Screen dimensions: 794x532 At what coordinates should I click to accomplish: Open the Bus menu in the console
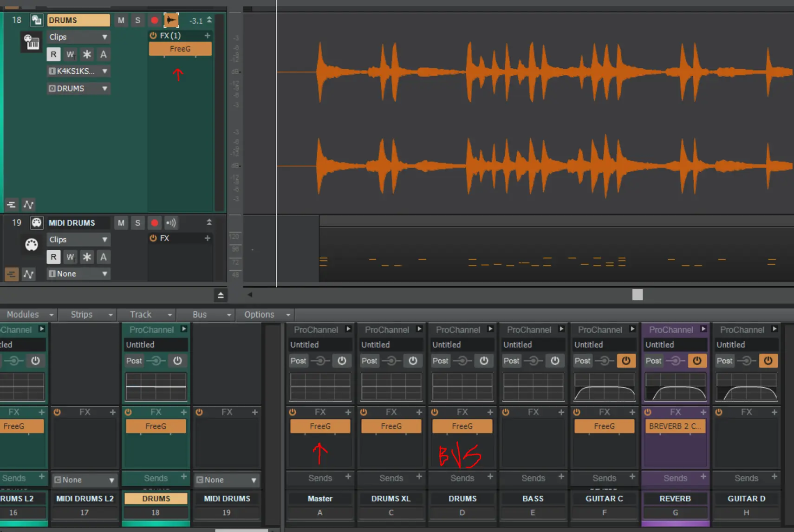pyautogui.click(x=206, y=314)
